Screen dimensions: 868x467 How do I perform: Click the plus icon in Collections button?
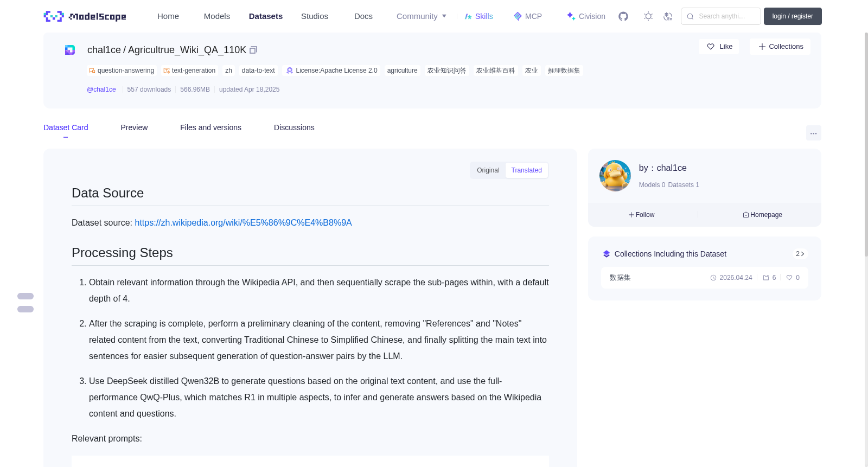[x=762, y=47]
